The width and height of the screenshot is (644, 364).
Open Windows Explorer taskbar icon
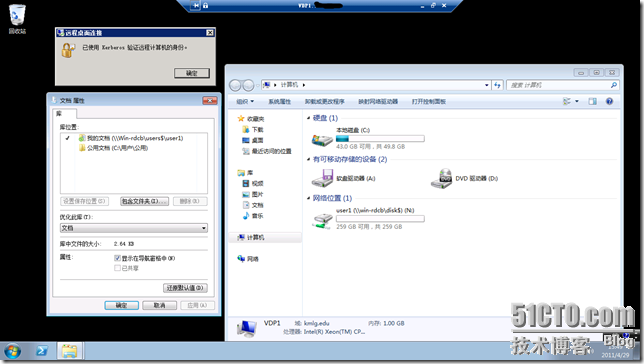tap(69, 352)
